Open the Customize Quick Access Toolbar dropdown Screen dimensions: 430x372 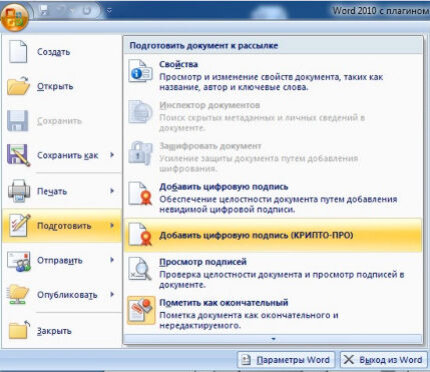pyautogui.click(x=109, y=11)
